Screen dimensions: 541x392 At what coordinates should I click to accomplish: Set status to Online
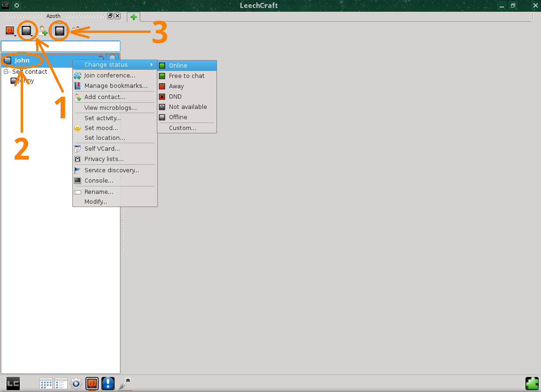[187, 66]
